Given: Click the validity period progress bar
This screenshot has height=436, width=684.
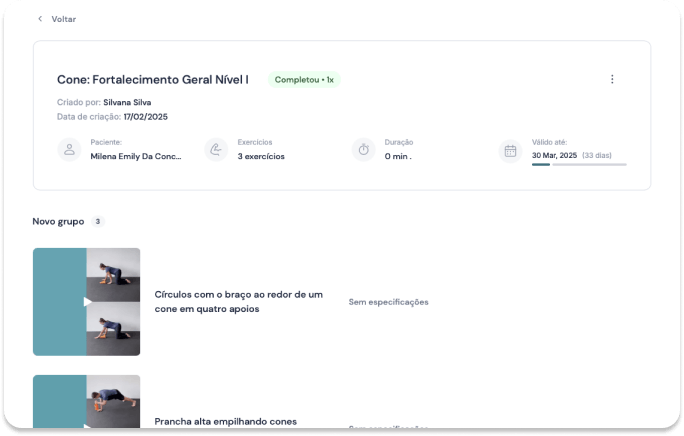Looking at the screenshot, I should (x=579, y=164).
